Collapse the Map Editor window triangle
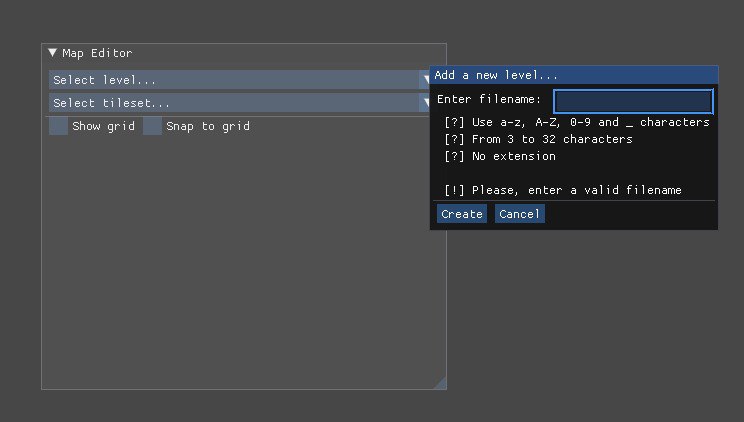744x422 pixels. point(53,53)
